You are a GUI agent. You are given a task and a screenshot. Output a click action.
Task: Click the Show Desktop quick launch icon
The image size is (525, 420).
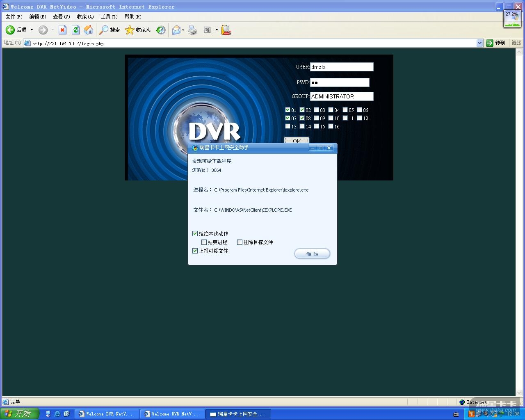[48, 414]
